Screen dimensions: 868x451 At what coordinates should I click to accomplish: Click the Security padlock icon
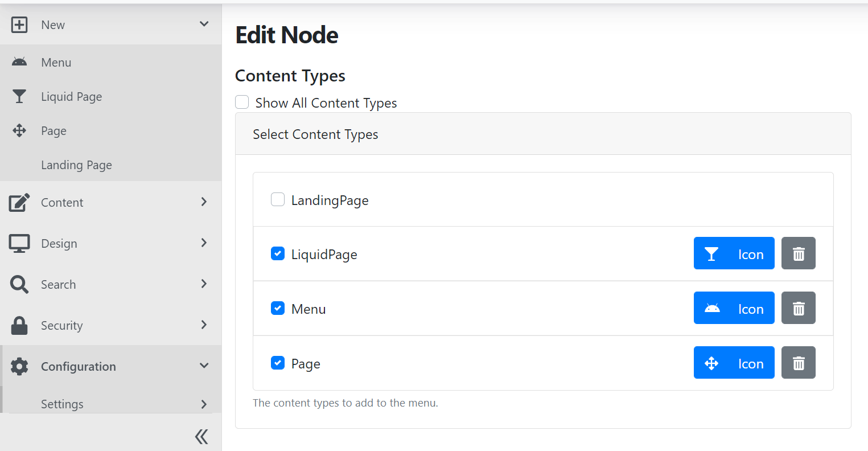[19, 325]
